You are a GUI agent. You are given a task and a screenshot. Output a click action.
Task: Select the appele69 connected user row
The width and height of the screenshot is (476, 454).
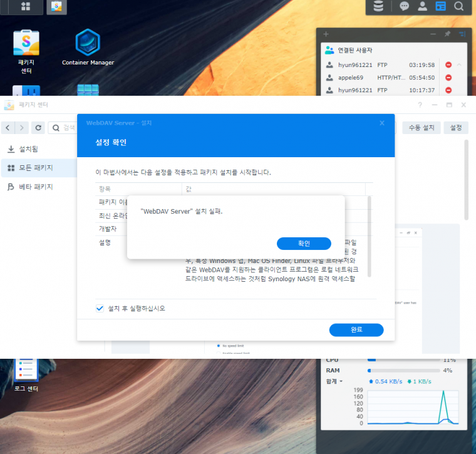click(x=381, y=78)
